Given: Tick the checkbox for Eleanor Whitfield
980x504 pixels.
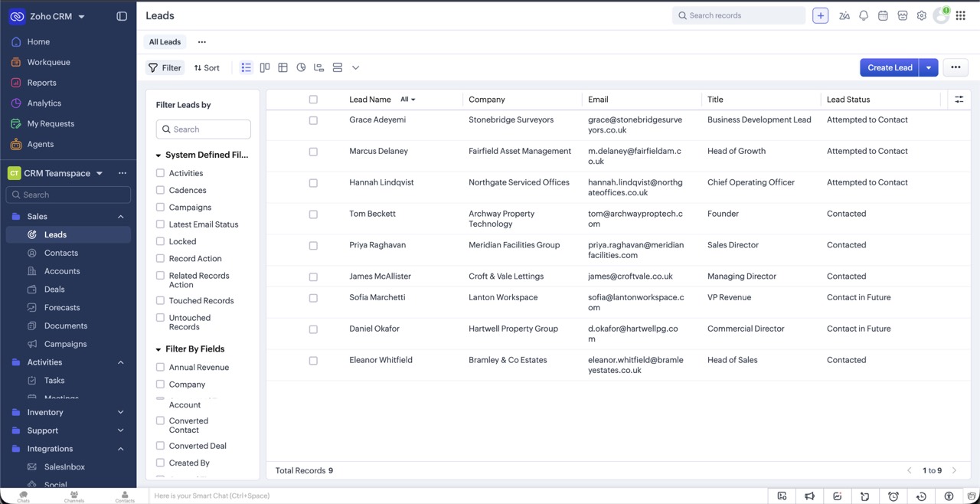Looking at the screenshot, I should (x=313, y=361).
